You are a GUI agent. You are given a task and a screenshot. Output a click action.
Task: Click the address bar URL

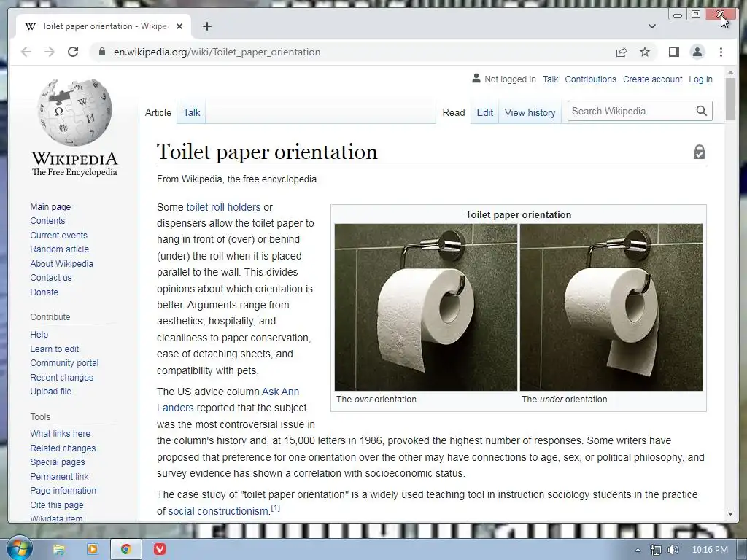tap(217, 52)
